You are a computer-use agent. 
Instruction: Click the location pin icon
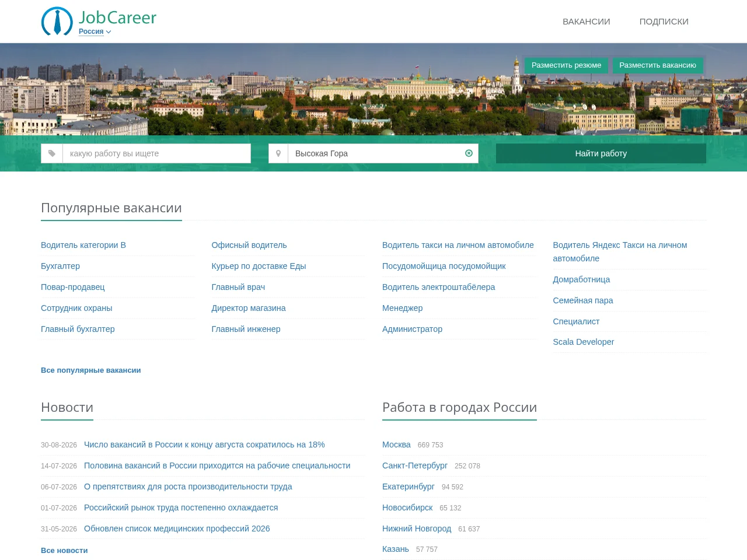point(278,153)
